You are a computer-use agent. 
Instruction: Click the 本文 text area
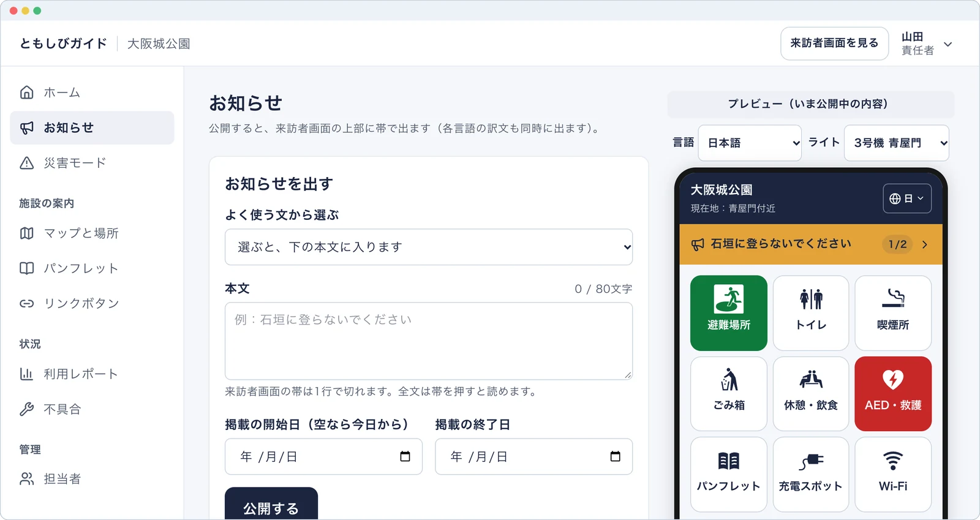[429, 341]
